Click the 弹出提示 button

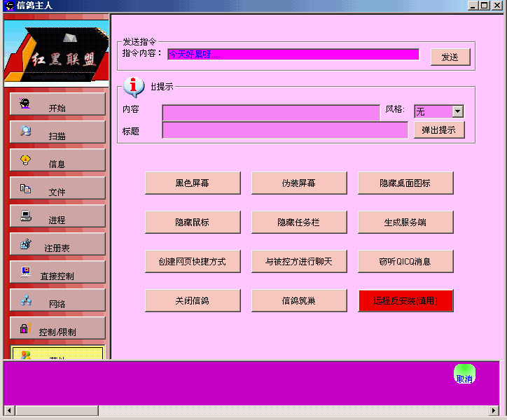pos(439,130)
